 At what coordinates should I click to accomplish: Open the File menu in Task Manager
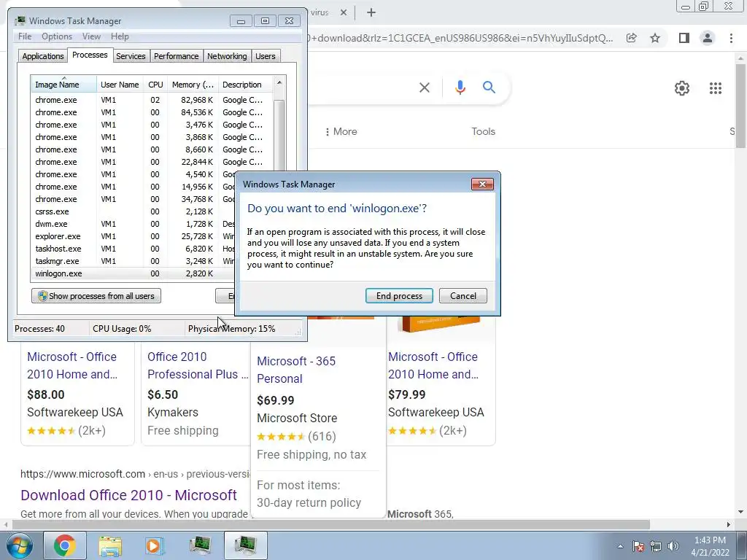25,36
